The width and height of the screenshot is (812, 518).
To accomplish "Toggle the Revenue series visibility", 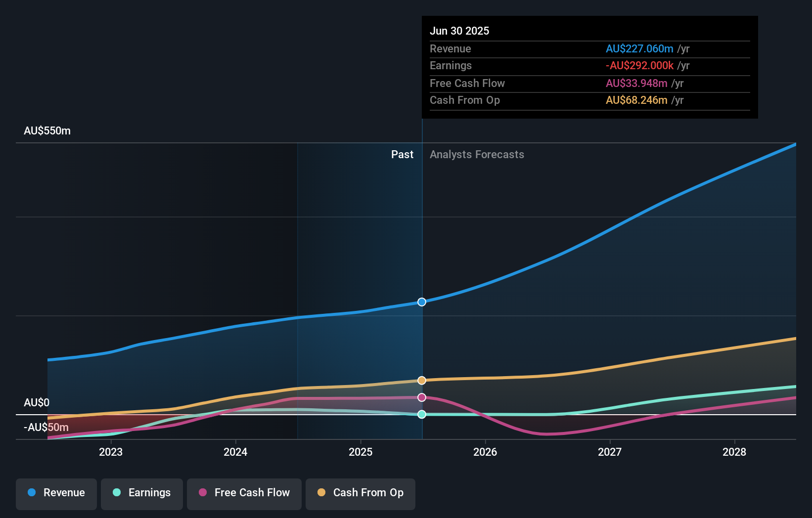I will (56, 494).
